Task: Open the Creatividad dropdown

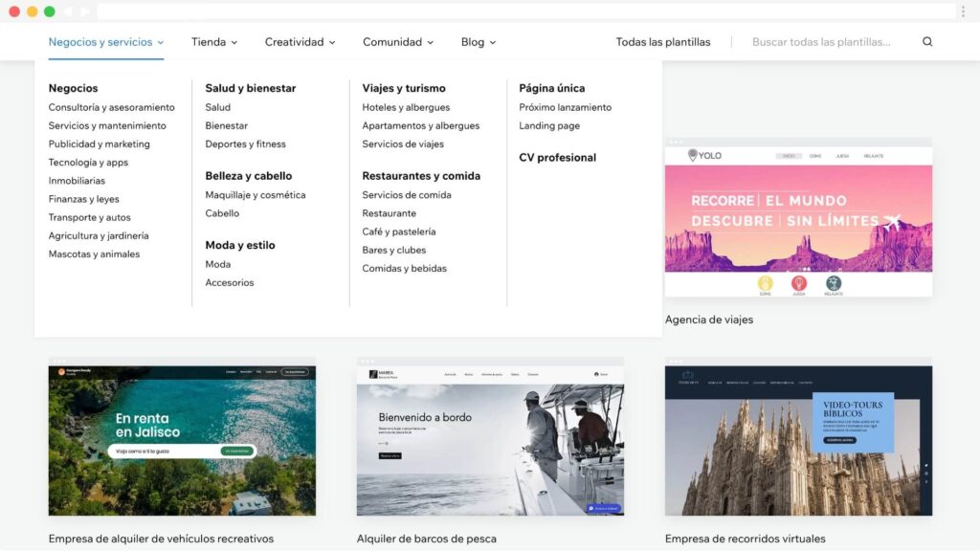Action: click(300, 42)
